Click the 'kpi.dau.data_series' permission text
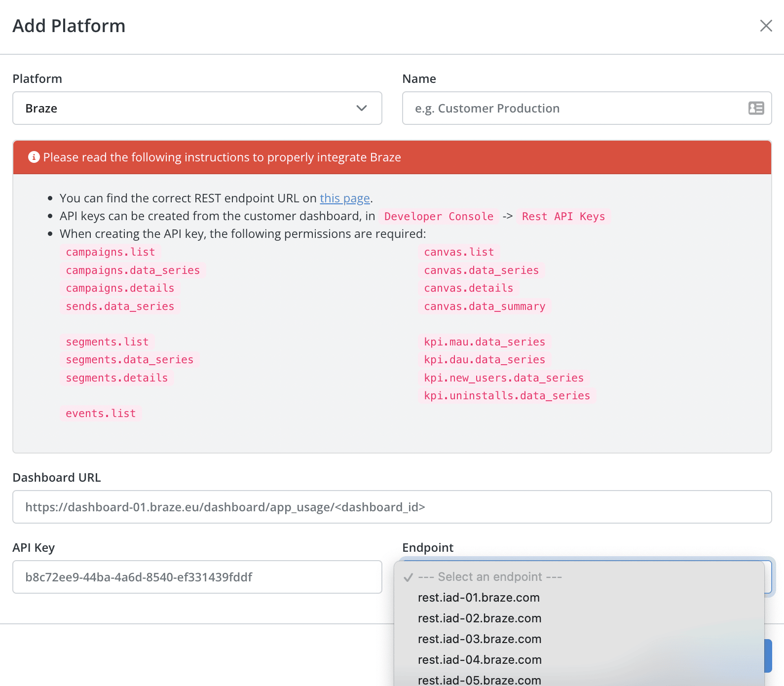 [x=485, y=360]
